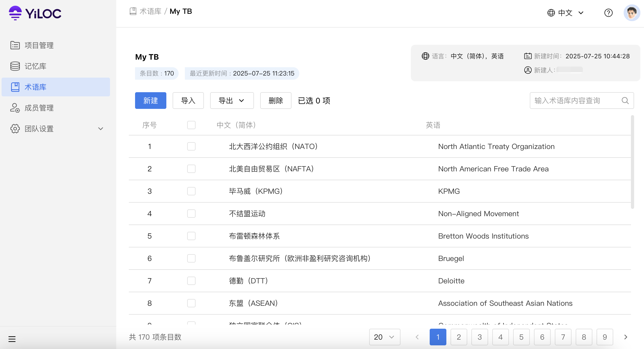
Task: Click the globe icon beside 语言
Action: pos(426,56)
